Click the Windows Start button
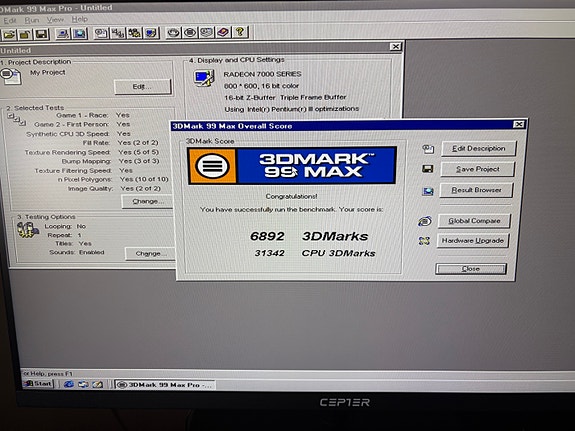 coord(39,384)
